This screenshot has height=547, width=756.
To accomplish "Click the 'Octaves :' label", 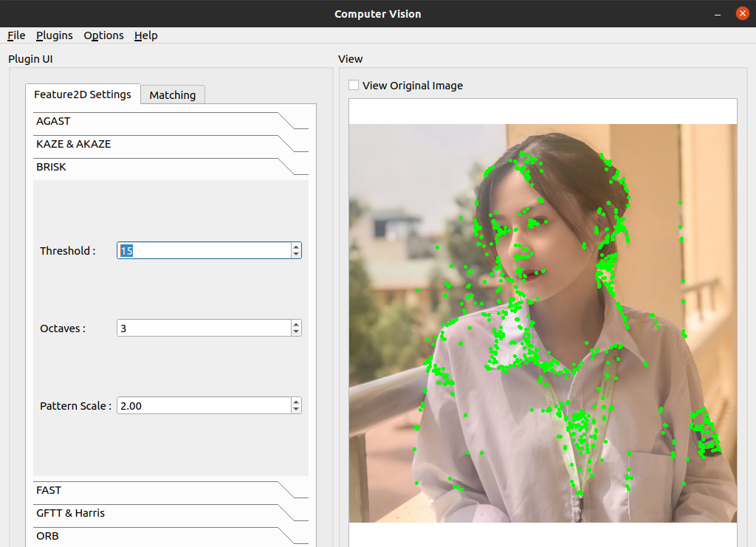I will pos(63,328).
